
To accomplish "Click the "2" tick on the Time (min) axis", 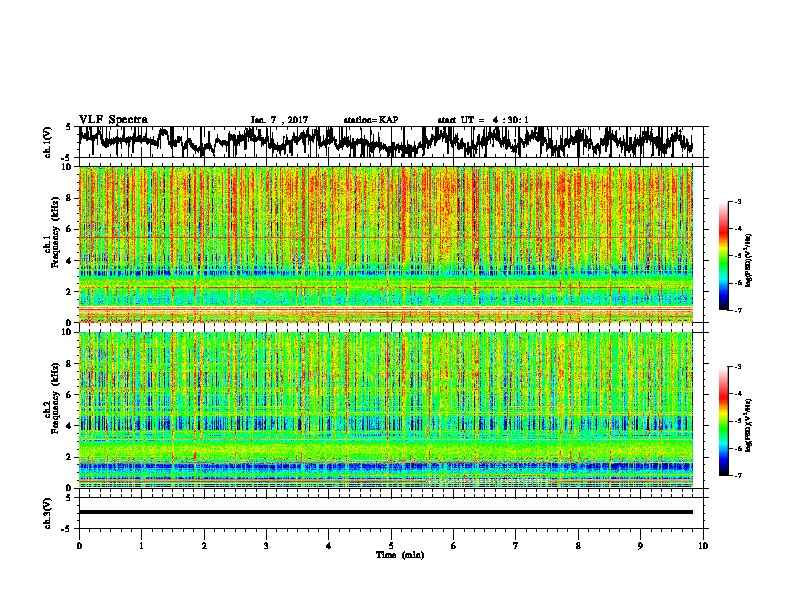I will pos(204,546).
